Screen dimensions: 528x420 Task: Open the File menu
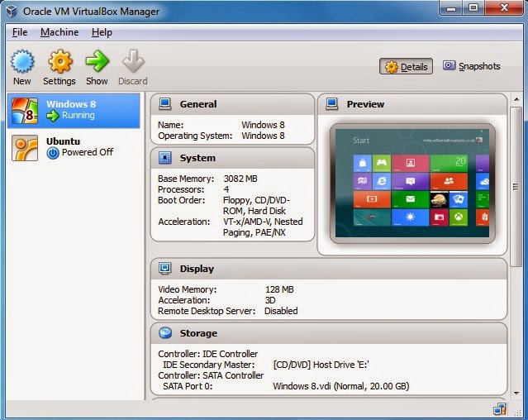pyautogui.click(x=20, y=32)
